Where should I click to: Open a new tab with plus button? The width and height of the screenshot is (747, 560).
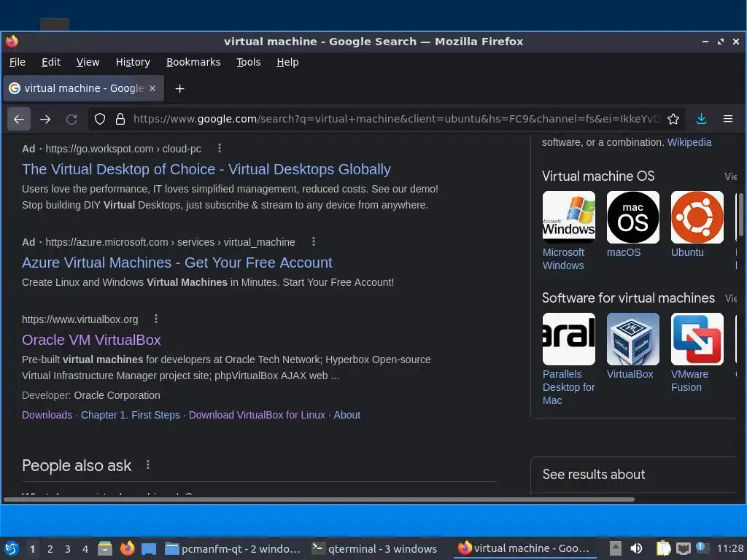(x=179, y=88)
